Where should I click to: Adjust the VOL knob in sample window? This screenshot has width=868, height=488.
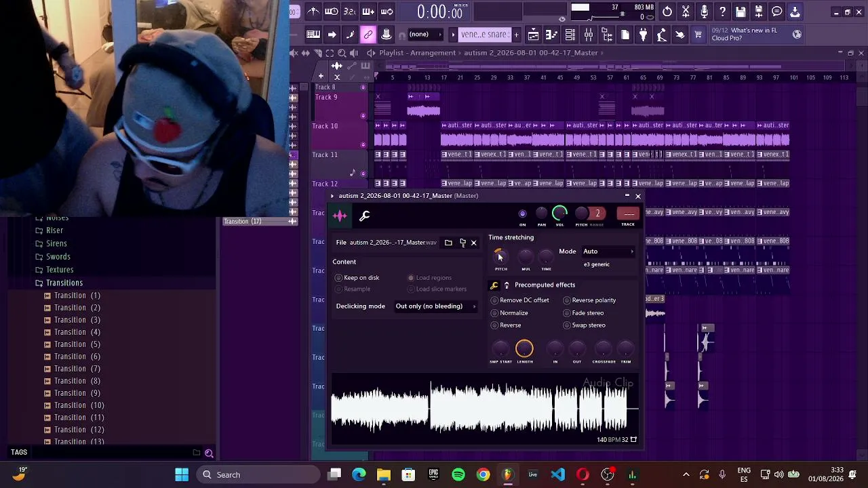click(x=559, y=213)
